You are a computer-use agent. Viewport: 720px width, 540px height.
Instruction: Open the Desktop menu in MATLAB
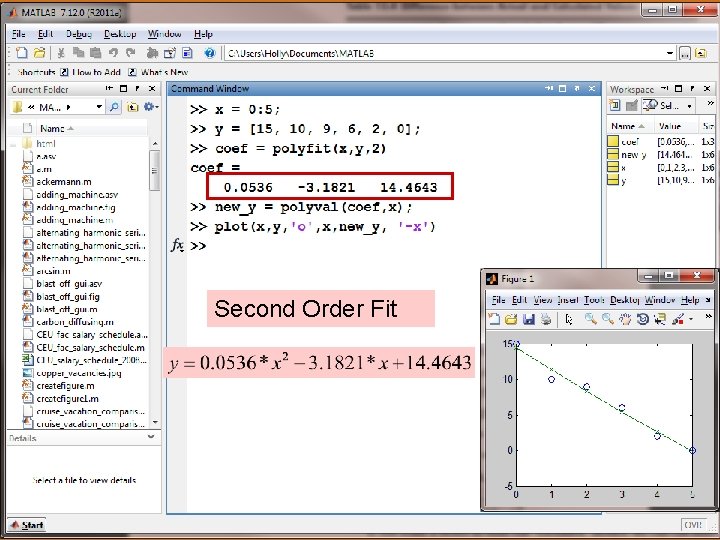point(120,34)
